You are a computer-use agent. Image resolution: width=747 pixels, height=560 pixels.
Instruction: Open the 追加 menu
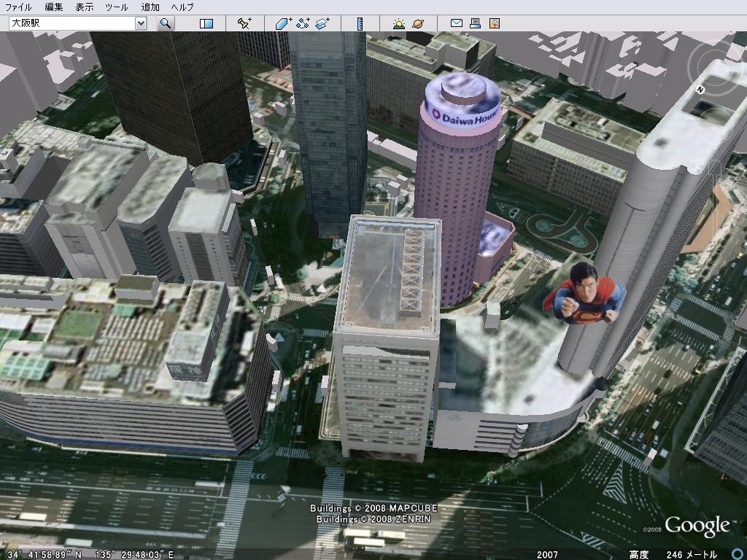[x=150, y=7]
